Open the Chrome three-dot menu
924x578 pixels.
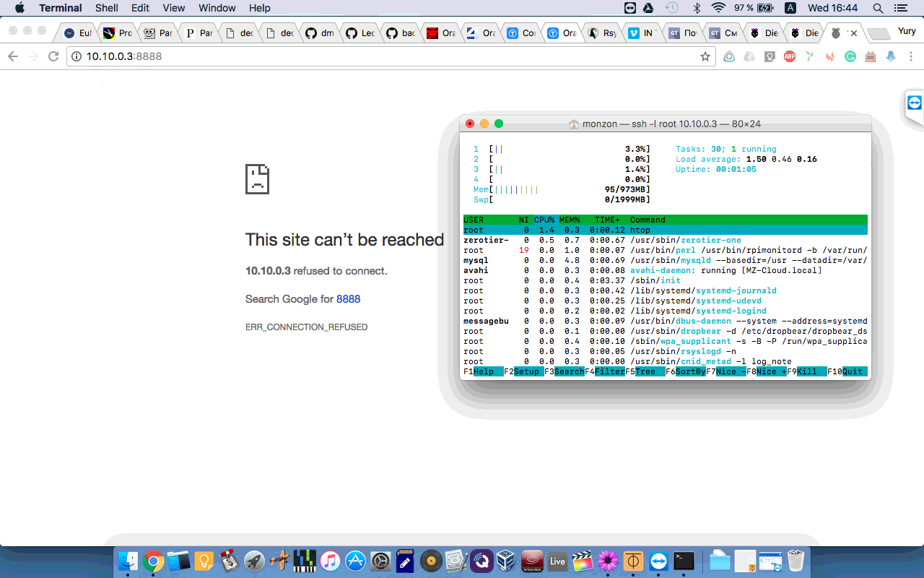click(911, 56)
